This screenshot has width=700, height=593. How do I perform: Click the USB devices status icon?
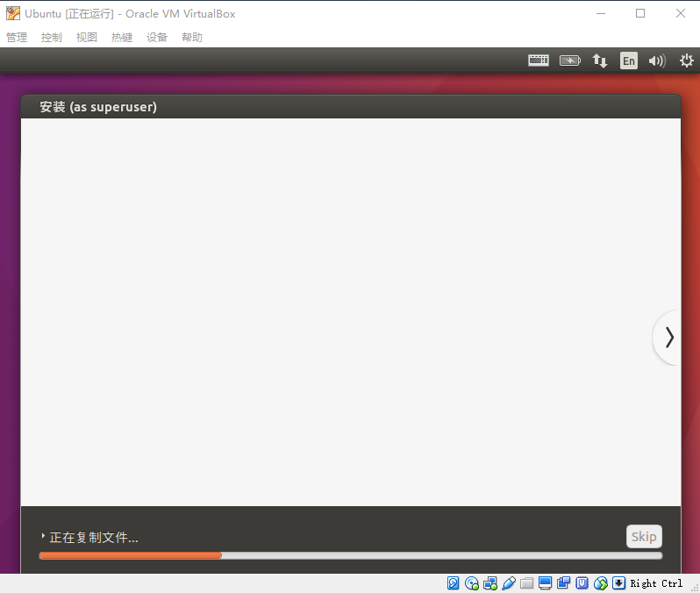[x=509, y=583]
